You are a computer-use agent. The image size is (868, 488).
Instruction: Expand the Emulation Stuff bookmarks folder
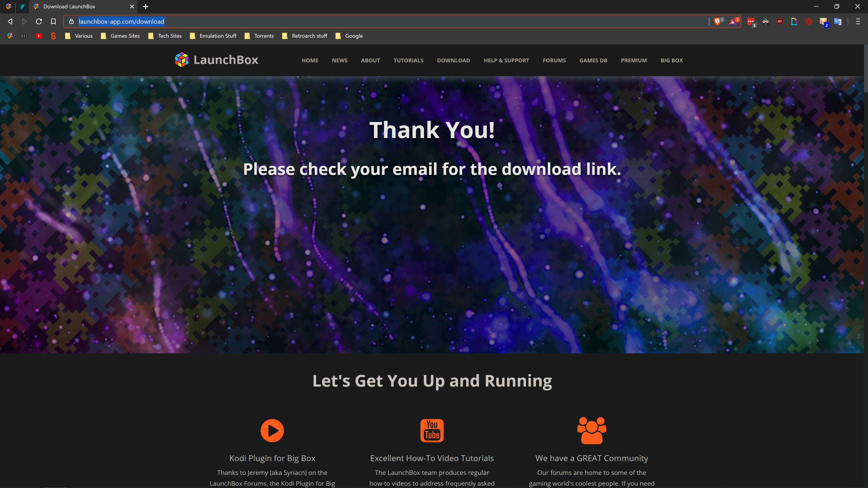coord(213,36)
